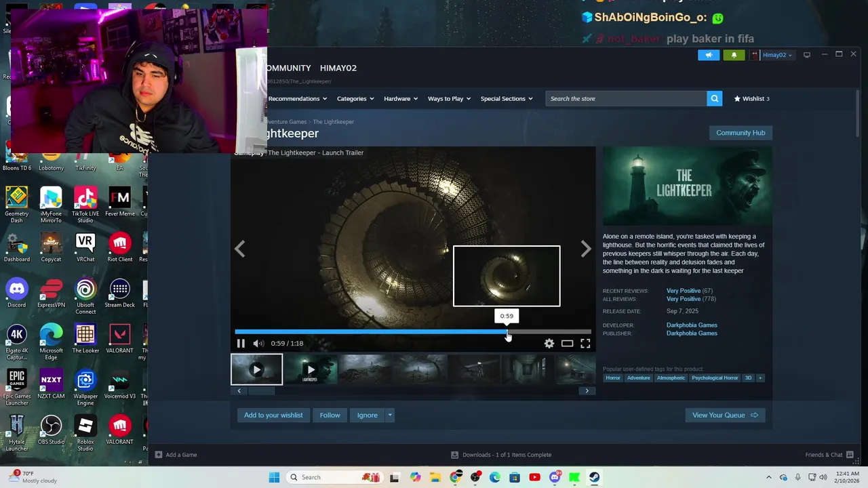Image resolution: width=868 pixels, height=488 pixels.
Task: Open the Downloads status
Action: tap(502, 455)
